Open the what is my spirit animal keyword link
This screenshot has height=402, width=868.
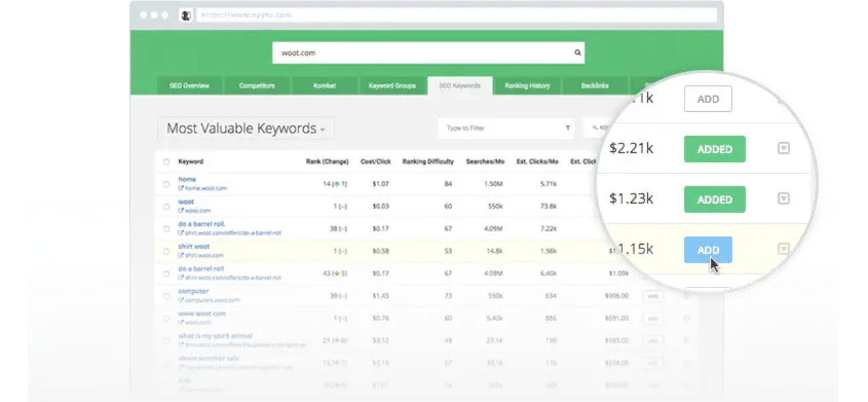click(215, 336)
